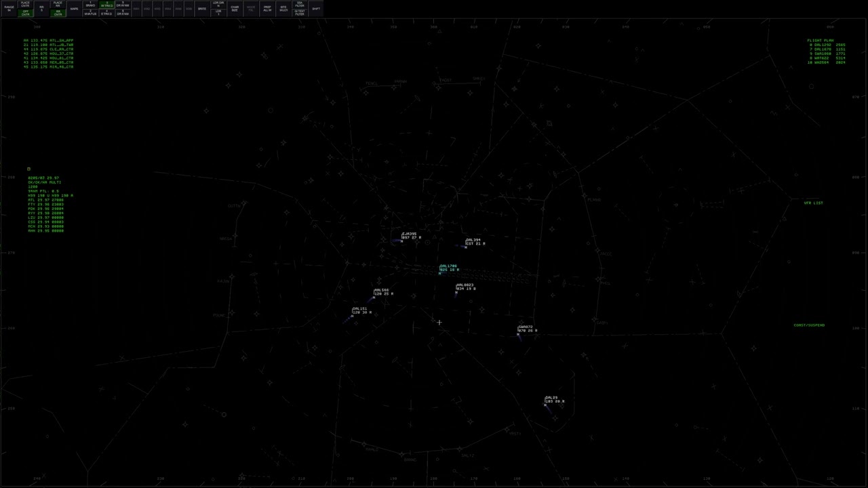The width and height of the screenshot is (868, 488).
Task: Click the COAST/SUSPEND list label
Action: coord(809,325)
